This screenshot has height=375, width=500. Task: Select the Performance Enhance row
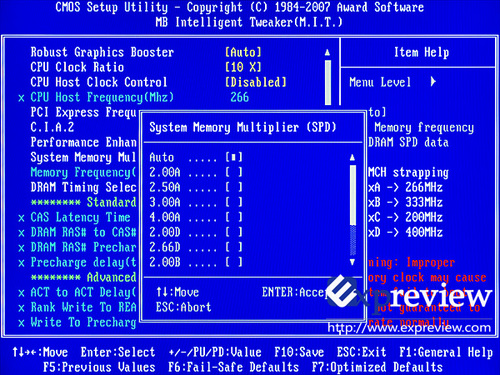tap(83, 142)
